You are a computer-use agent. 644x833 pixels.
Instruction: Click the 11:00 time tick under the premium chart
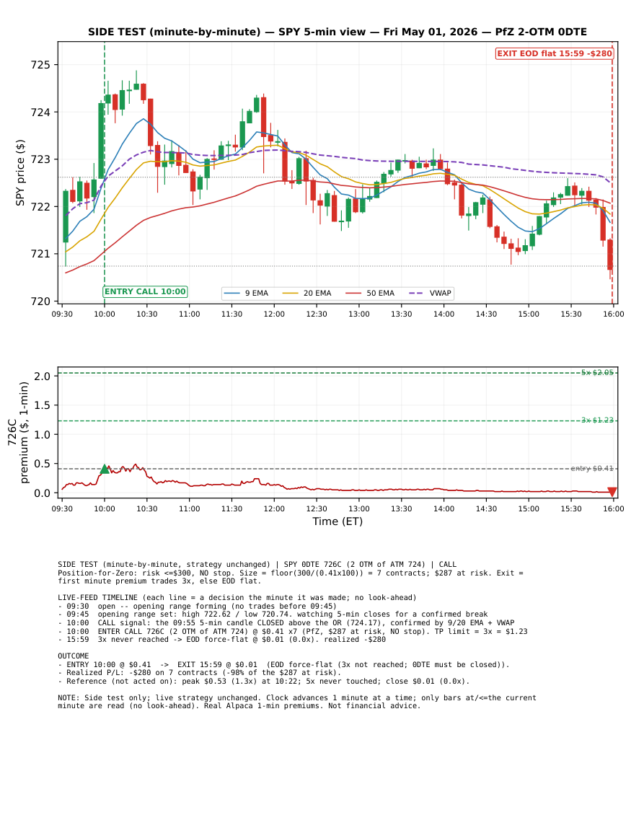pos(189,508)
